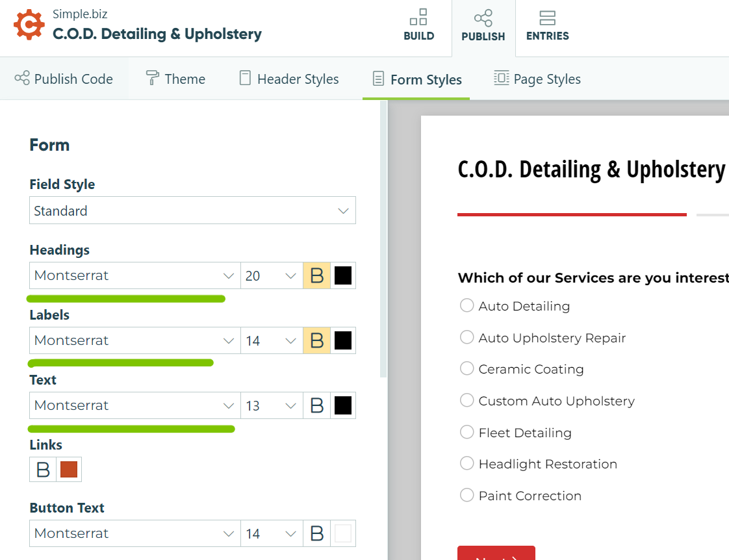Click the orange gear logo icon
The width and height of the screenshot is (729, 560).
[29, 25]
